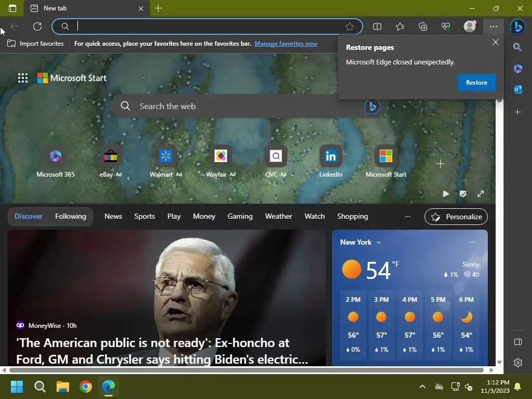Open the Watch category

tap(314, 217)
